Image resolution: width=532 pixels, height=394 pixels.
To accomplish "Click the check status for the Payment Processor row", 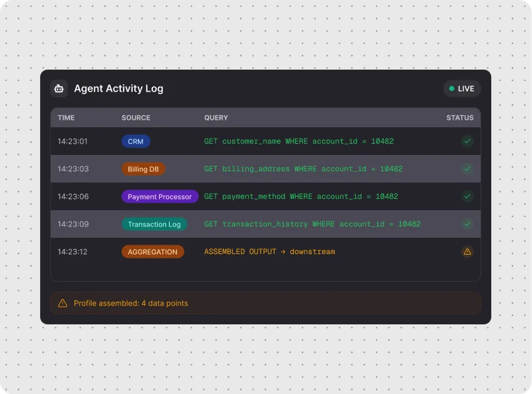I will pyautogui.click(x=467, y=196).
